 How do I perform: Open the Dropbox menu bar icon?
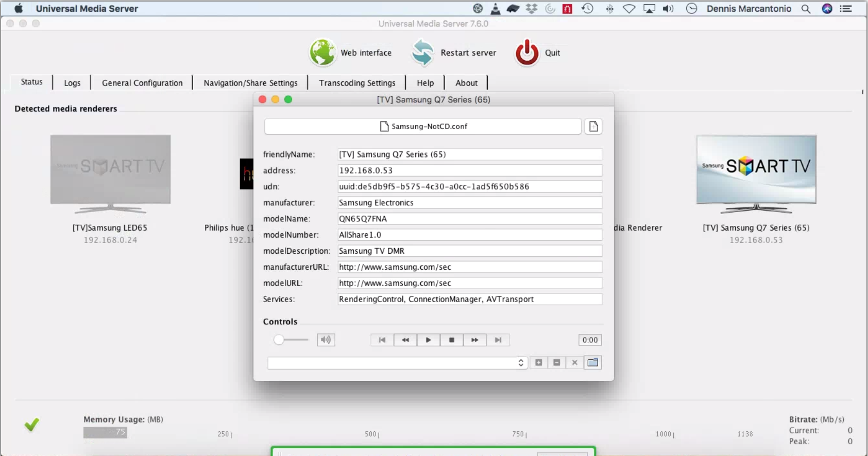(532, 9)
